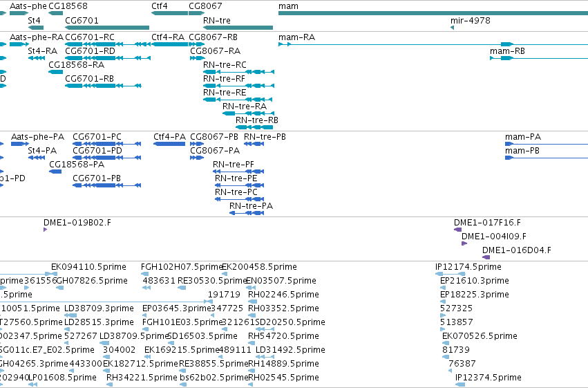Select the CG8067 gene feature
588x388 pixels.
[x=196, y=13]
